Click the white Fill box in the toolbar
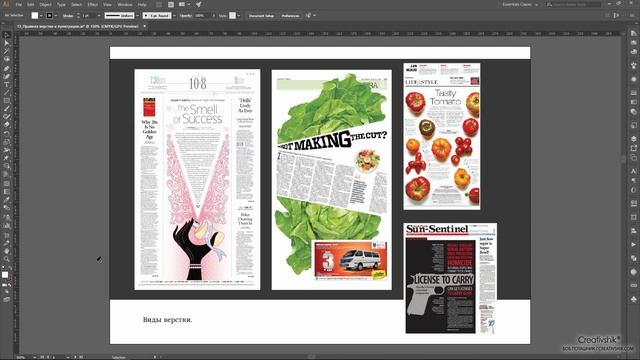 (x=4, y=275)
